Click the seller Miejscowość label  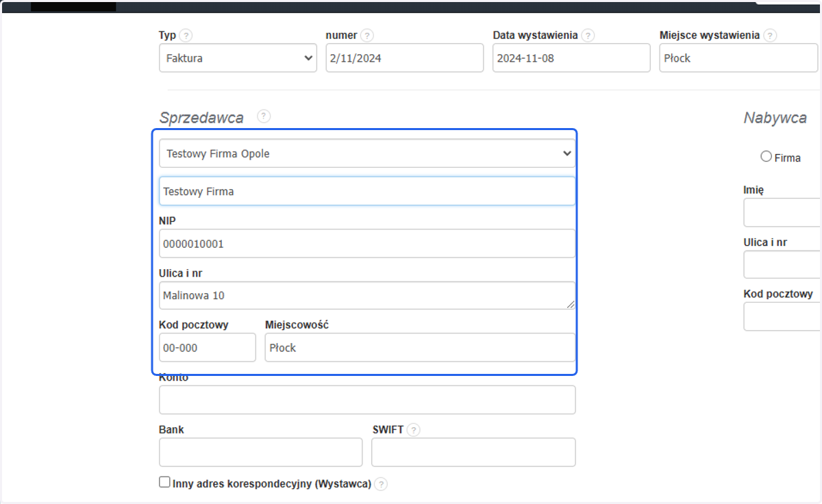297,325
